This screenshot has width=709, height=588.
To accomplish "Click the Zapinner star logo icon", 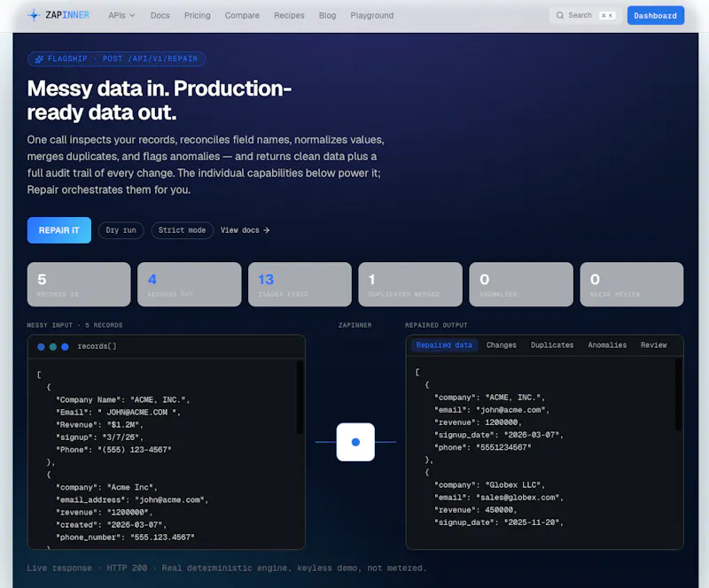I will pos(34,15).
